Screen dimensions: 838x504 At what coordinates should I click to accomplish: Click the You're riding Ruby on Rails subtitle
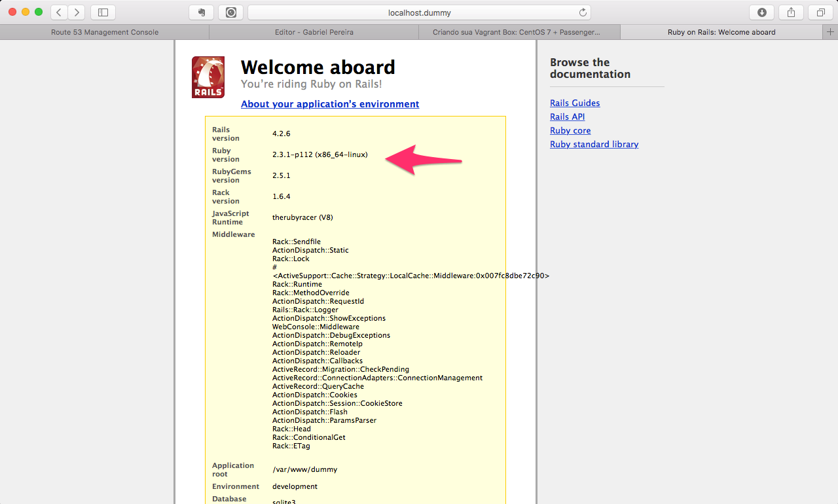tap(312, 84)
